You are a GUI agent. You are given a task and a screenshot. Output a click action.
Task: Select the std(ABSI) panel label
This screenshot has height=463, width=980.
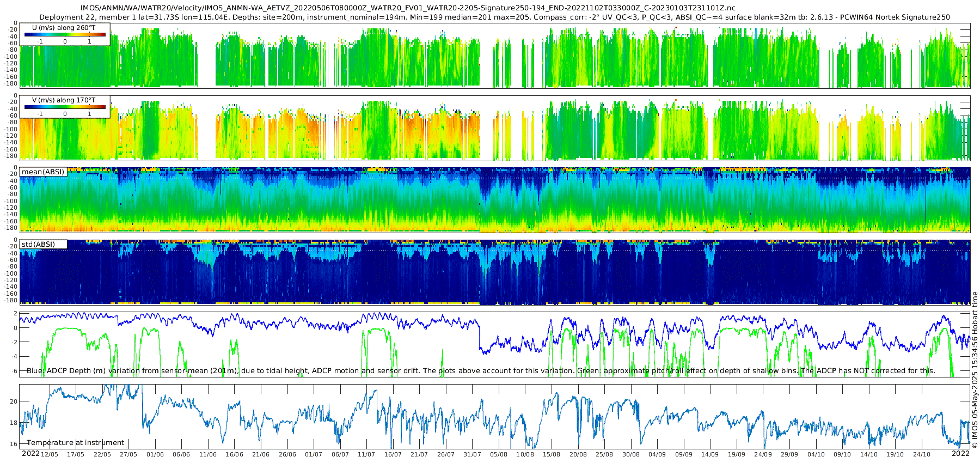(x=43, y=245)
